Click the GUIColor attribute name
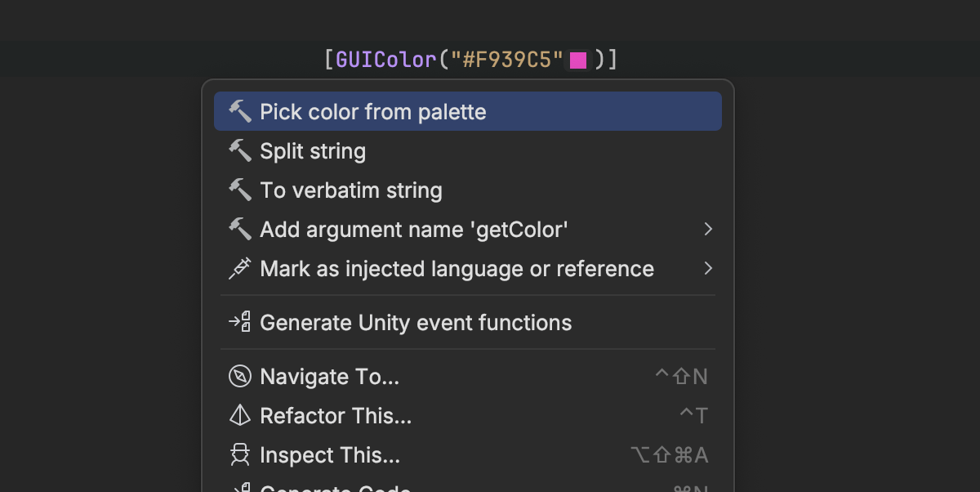Image resolution: width=980 pixels, height=492 pixels. (385, 60)
